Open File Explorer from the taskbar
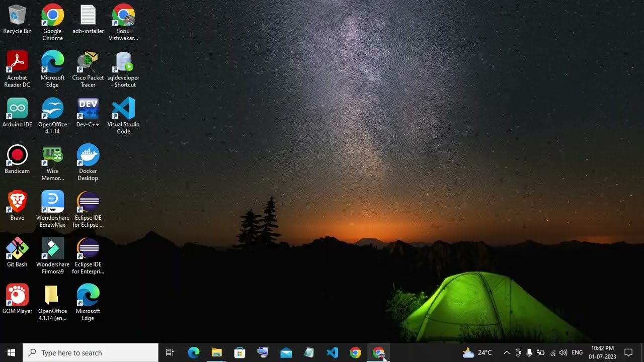The width and height of the screenshot is (644, 362). [x=217, y=353]
